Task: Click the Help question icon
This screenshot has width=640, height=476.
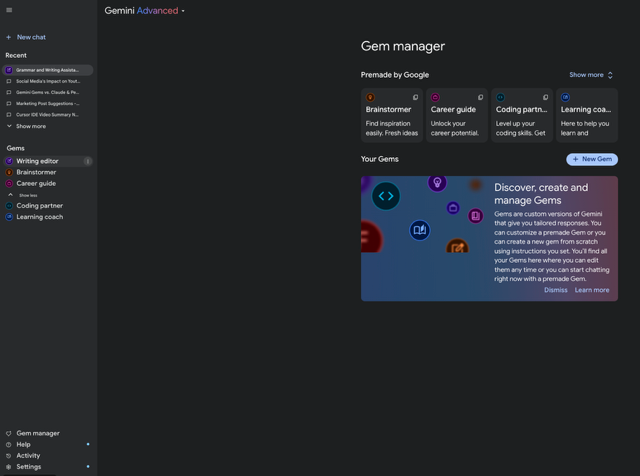Action: (x=9, y=445)
